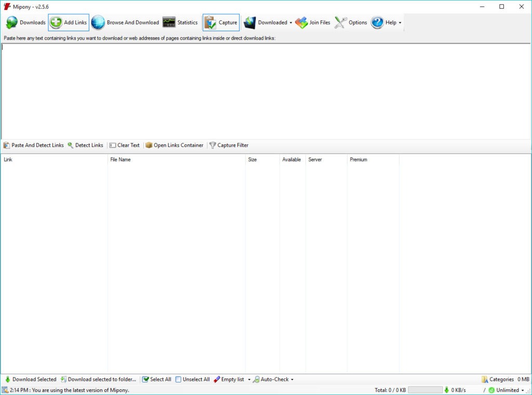
Task: Click the Mipony app logo in title bar
Action: point(7,6)
